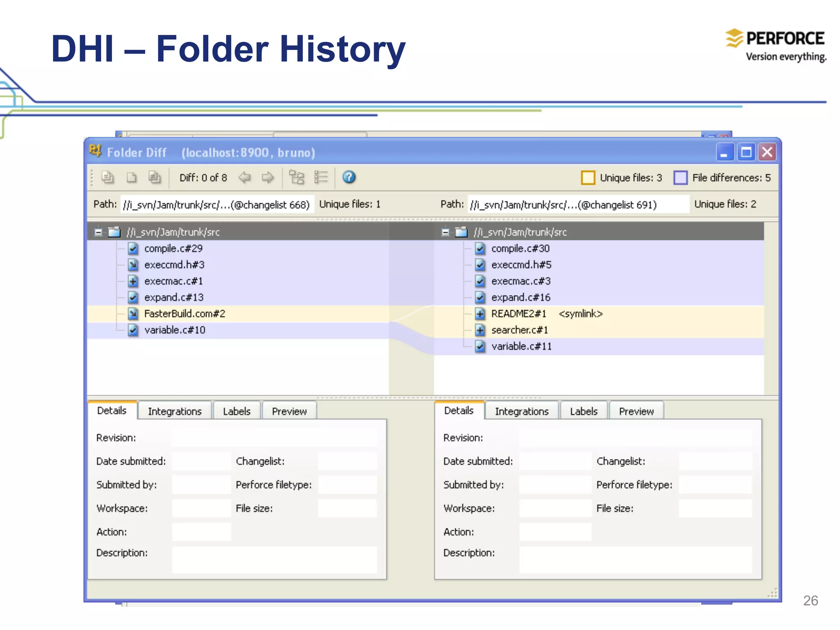Go to previous diff with left arrow
The image size is (840, 630).
245,177
